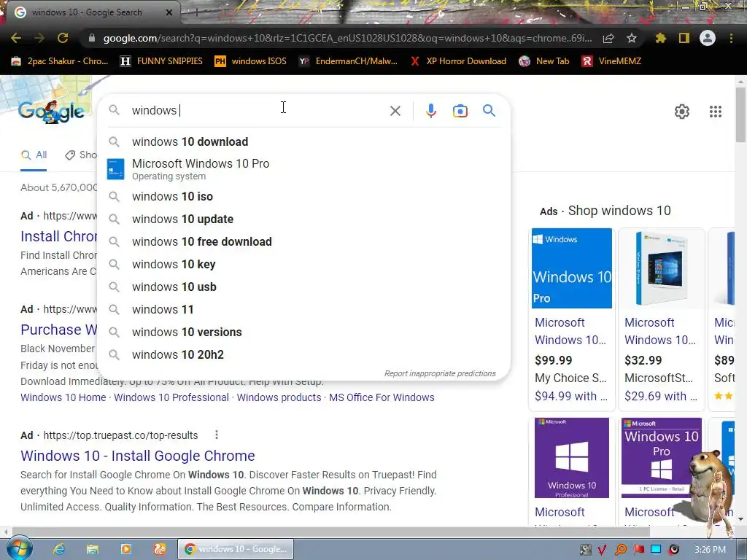Image resolution: width=747 pixels, height=560 pixels.
Task: Choose suggestion windows 10 download
Action: point(303,142)
